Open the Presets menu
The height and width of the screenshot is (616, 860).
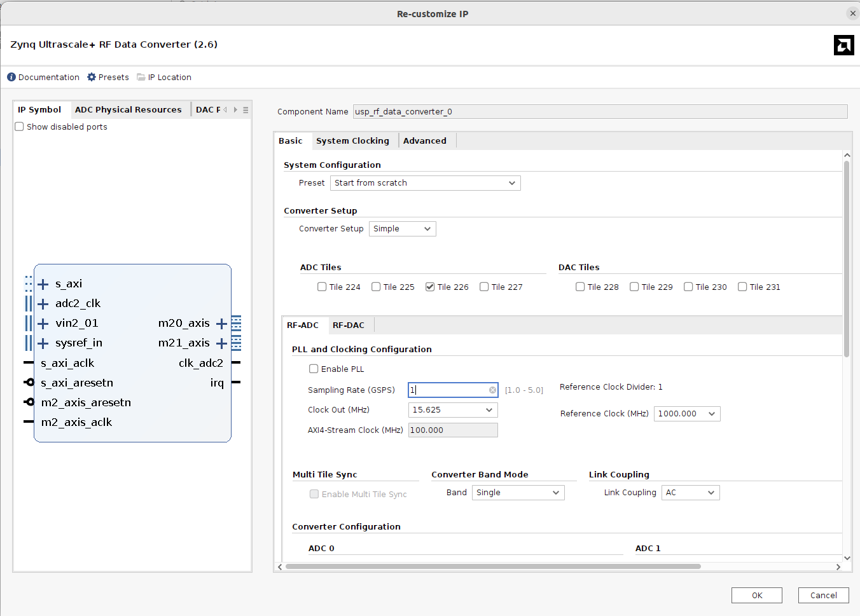point(114,78)
